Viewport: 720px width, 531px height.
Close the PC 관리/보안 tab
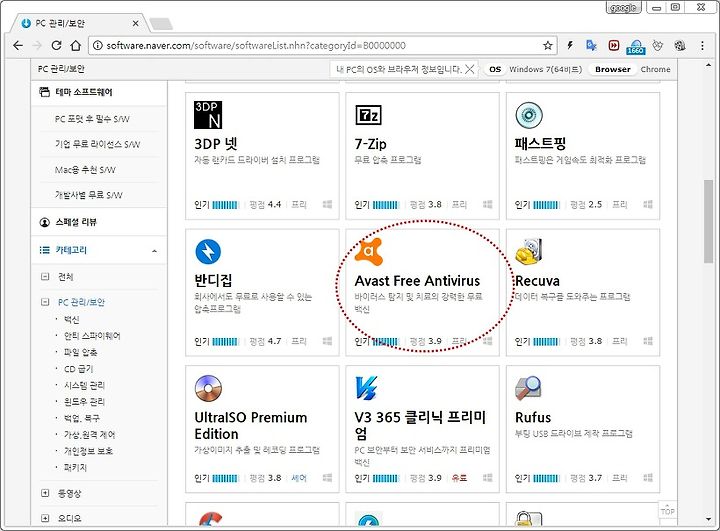[135, 23]
